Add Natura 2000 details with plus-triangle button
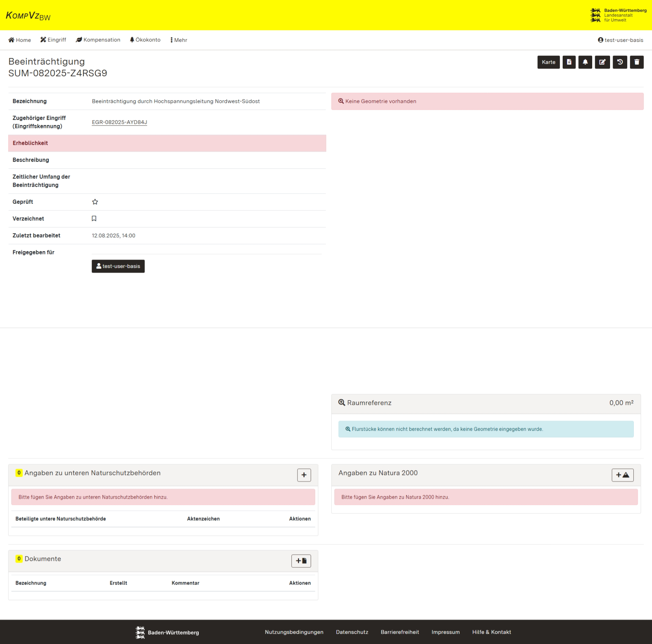The height and width of the screenshot is (644, 652). click(622, 475)
